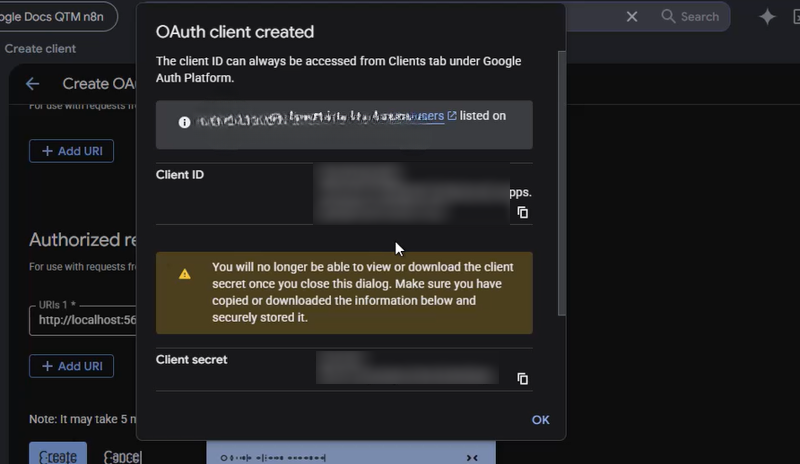Viewport: 800px width, 464px height.
Task: Click the OAuth client created heading
Action: pos(235,32)
